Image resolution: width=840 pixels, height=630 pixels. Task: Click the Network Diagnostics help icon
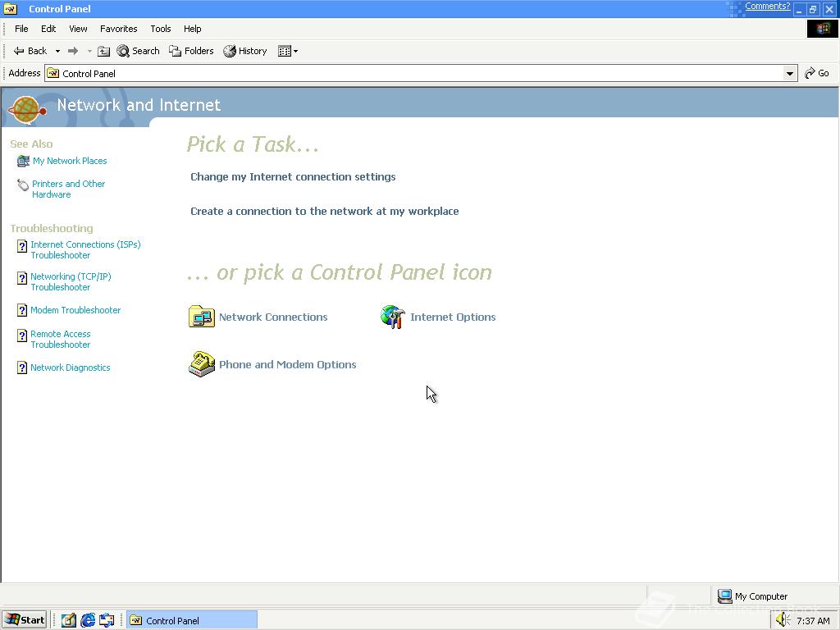pyautogui.click(x=22, y=367)
